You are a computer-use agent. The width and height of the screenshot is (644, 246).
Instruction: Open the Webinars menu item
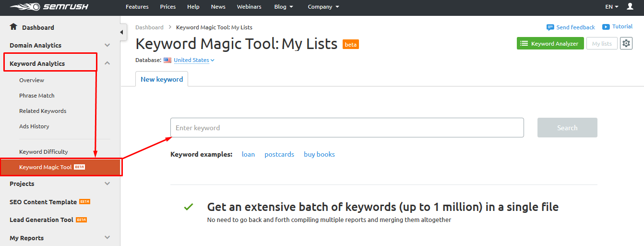(250, 7)
